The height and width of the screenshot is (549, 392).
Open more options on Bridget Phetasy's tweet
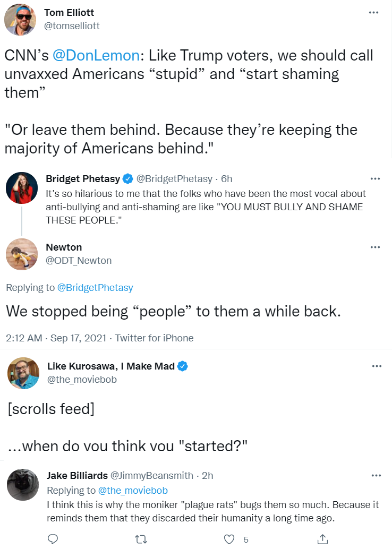[375, 178]
